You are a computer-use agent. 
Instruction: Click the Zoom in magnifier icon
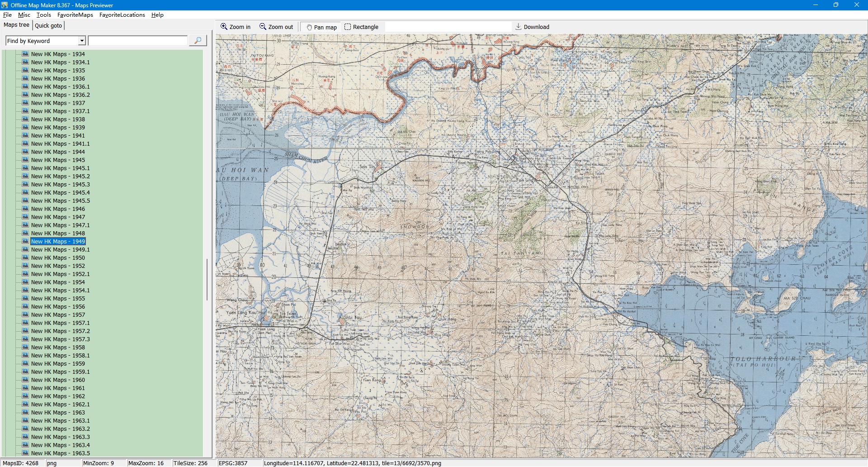[x=224, y=27]
